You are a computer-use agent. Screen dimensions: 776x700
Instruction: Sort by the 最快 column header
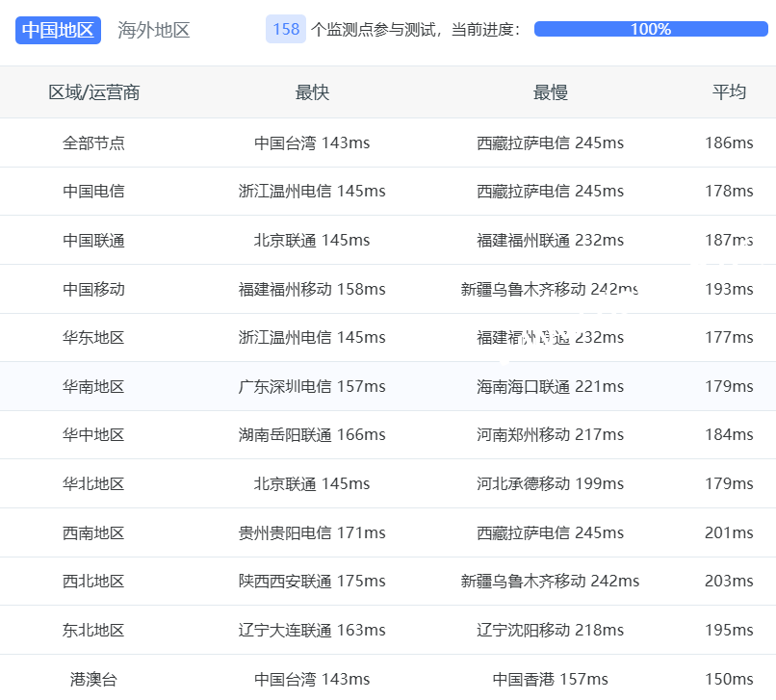pos(312,92)
